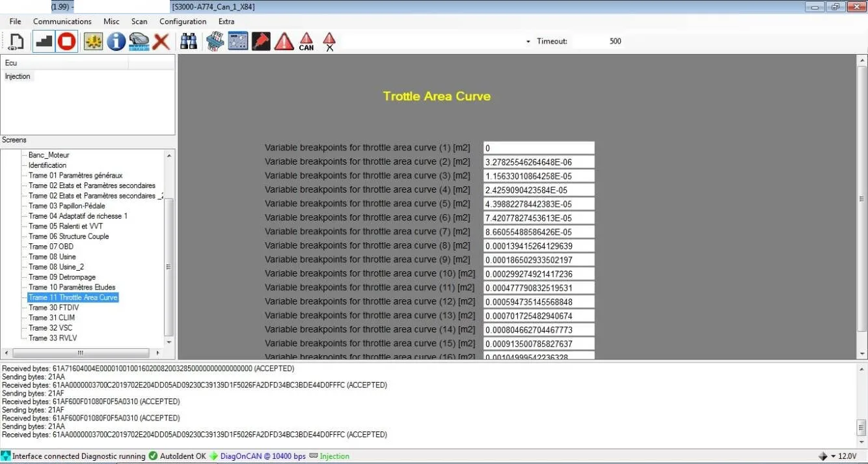Image resolution: width=868 pixels, height=464 pixels.
Task: Click the paper shredder toolbar icon
Action: pyautogui.click(x=215, y=42)
